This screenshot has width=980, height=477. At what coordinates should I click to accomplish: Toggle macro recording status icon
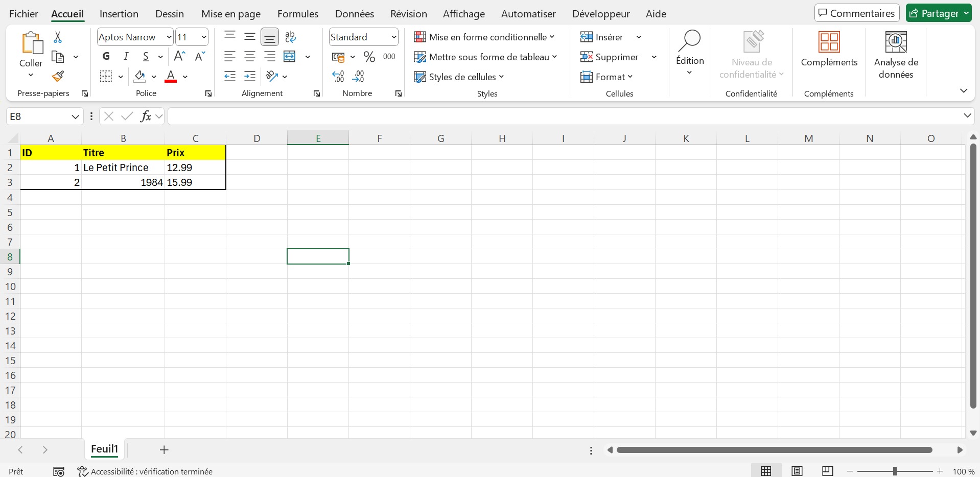pos(59,471)
